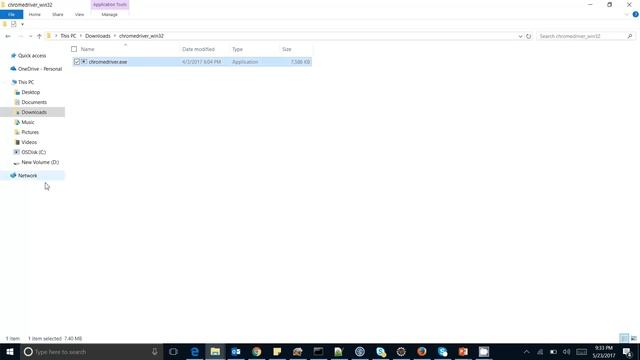Open Task View on taskbar
Viewport: 640px width, 360px height.
pyautogui.click(x=173, y=351)
